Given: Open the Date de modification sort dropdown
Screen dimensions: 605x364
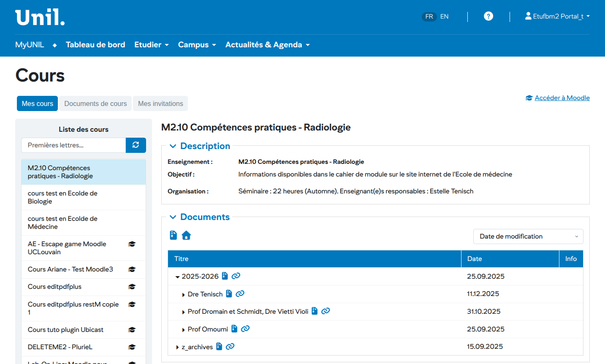Looking at the screenshot, I should click(528, 236).
